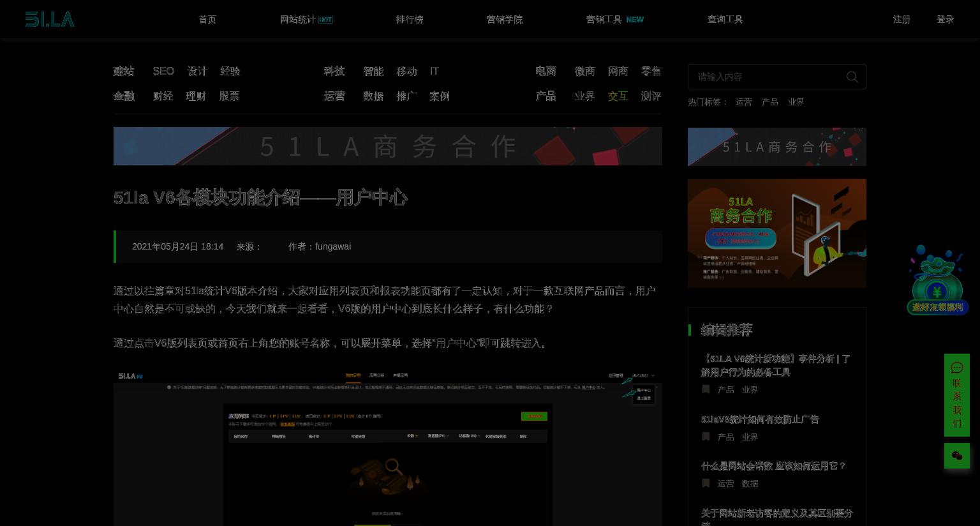This screenshot has height=526, width=980.
Task: Click the author name fungawai
Action: pyautogui.click(x=333, y=246)
